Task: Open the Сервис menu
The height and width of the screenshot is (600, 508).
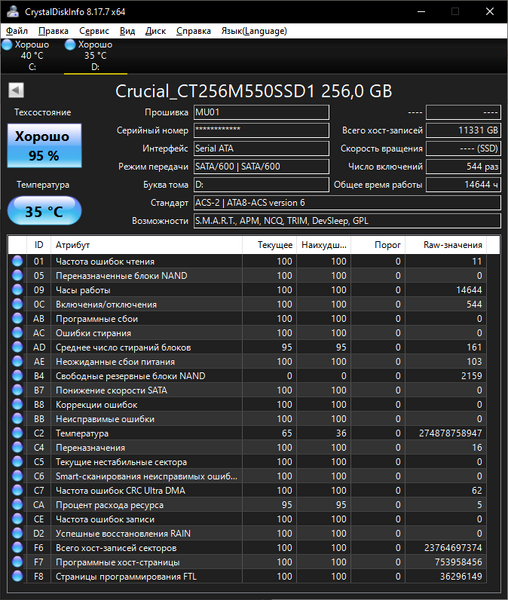Action: pyautogui.click(x=94, y=31)
